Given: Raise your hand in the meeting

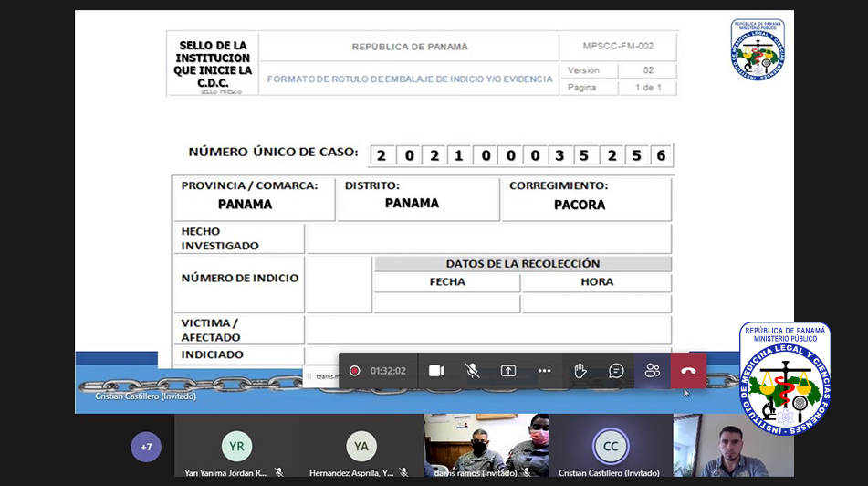Looking at the screenshot, I should tap(580, 371).
